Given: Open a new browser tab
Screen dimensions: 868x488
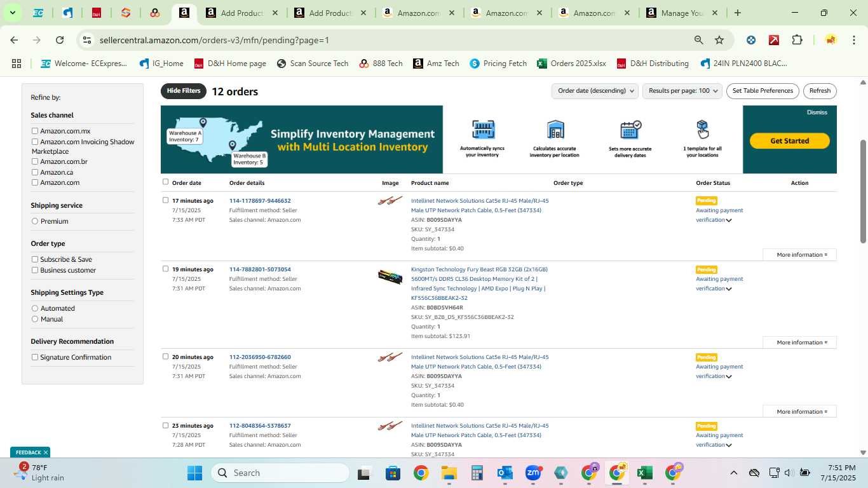Looking at the screenshot, I should pos(737,13).
